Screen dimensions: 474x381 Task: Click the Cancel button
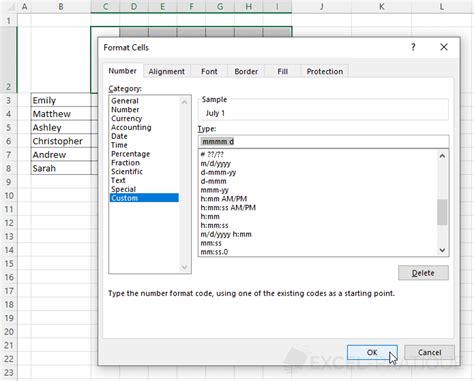(429, 352)
